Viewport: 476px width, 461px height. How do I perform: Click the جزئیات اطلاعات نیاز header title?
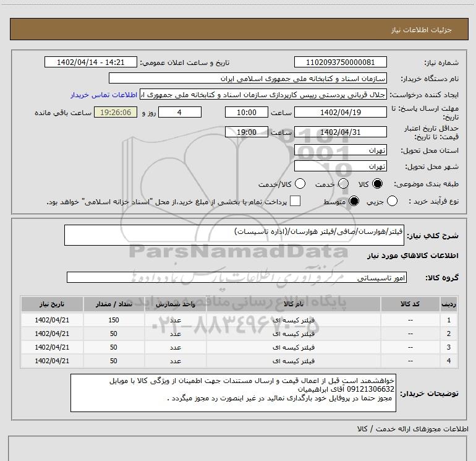(422, 30)
